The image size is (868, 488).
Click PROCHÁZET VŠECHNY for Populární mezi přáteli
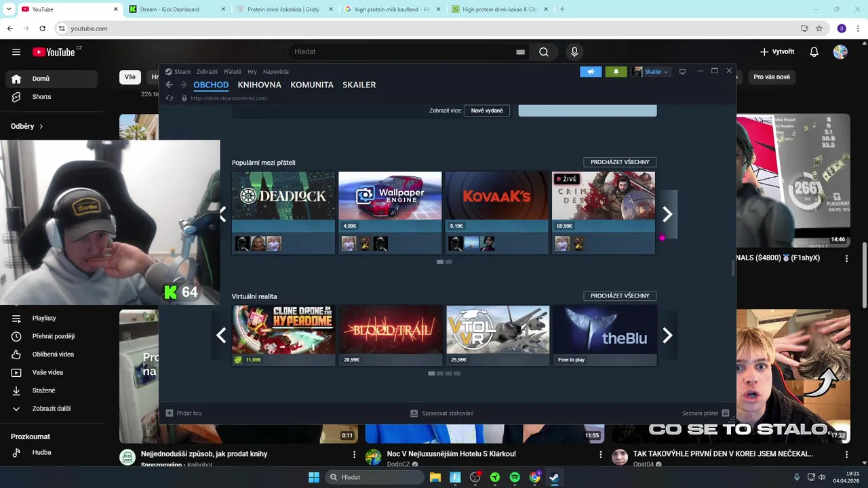pyautogui.click(x=620, y=162)
